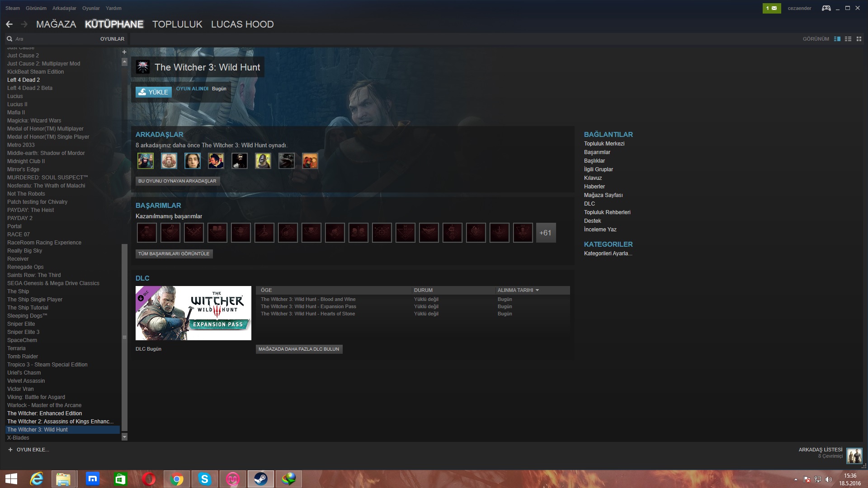Open the Görünüm menu
868x488 pixels.
(x=36, y=8)
